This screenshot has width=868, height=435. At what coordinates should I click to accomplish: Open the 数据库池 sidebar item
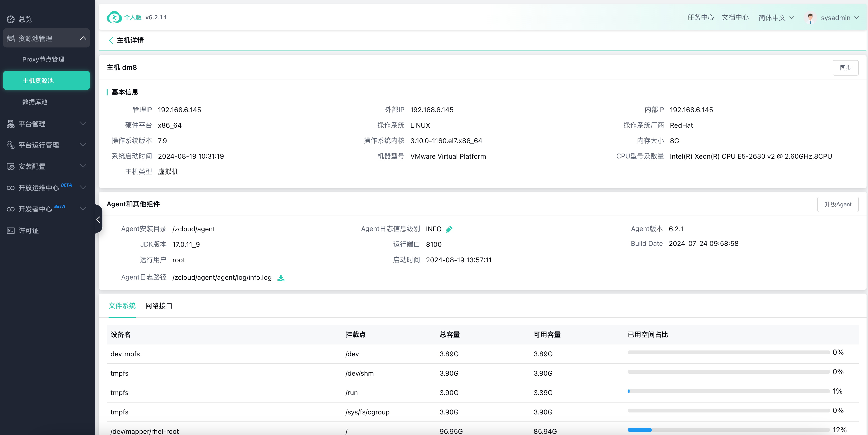point(35,102)
